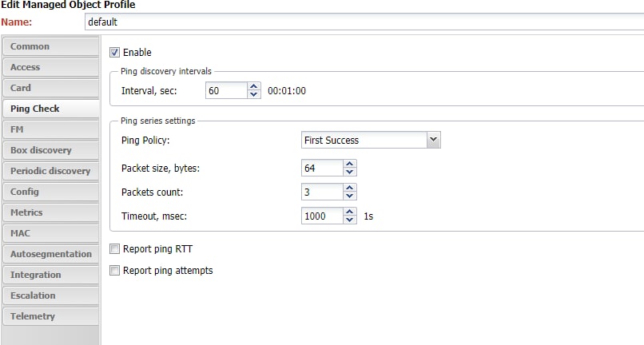Click the Name input field
The image size is (644, 345).
pos(364,22)
